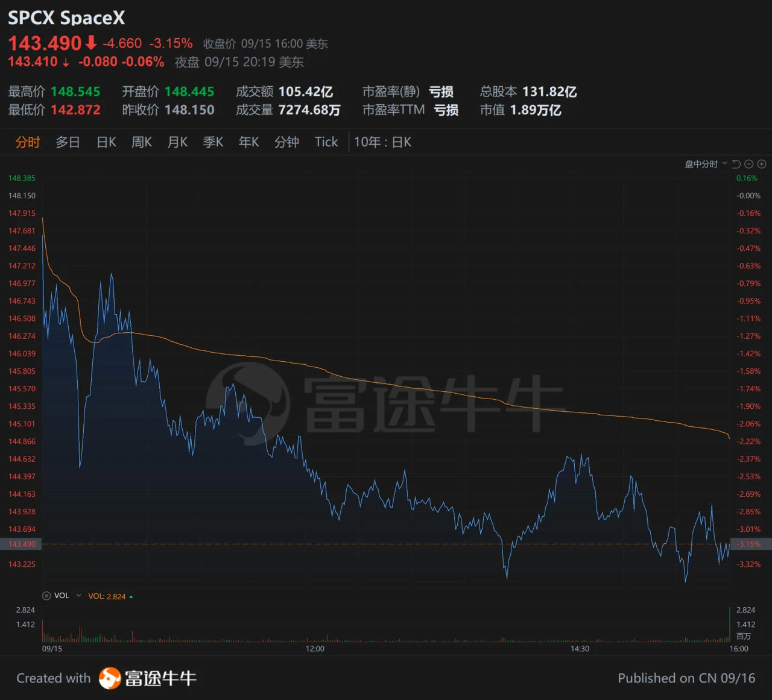Open the 月K monthly chart tab
This screenshot has width=772, height=700.
click(177, 142)
